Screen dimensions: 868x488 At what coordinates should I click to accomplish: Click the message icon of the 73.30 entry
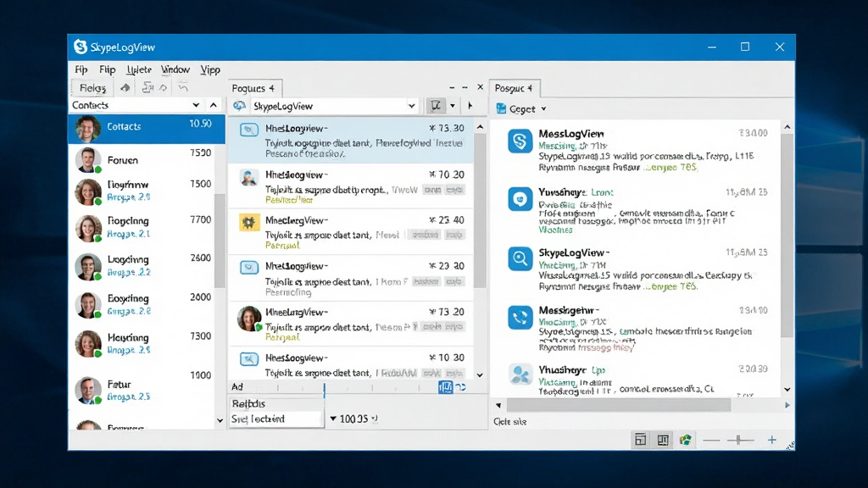pyautogui.click(x=249, y=130)
